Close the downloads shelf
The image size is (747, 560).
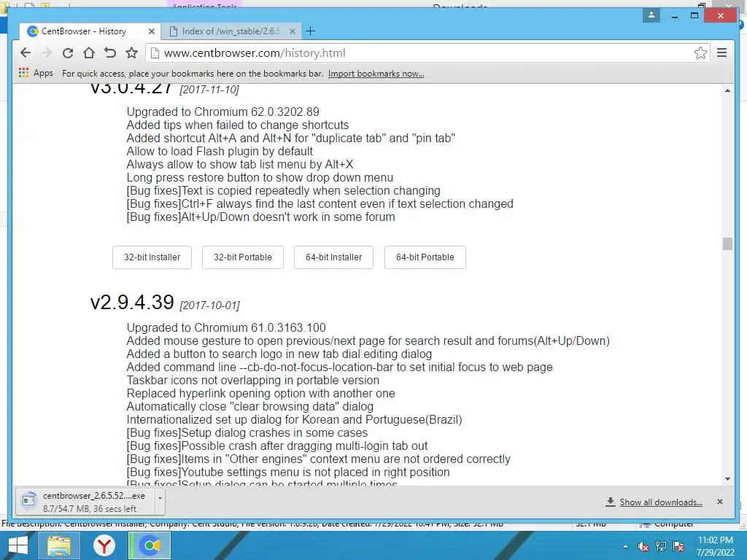pos(720,502)
